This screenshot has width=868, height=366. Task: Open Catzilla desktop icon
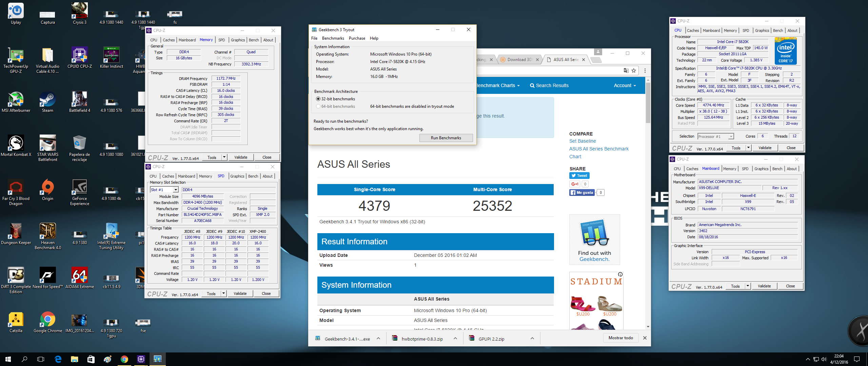pos(16,322)
